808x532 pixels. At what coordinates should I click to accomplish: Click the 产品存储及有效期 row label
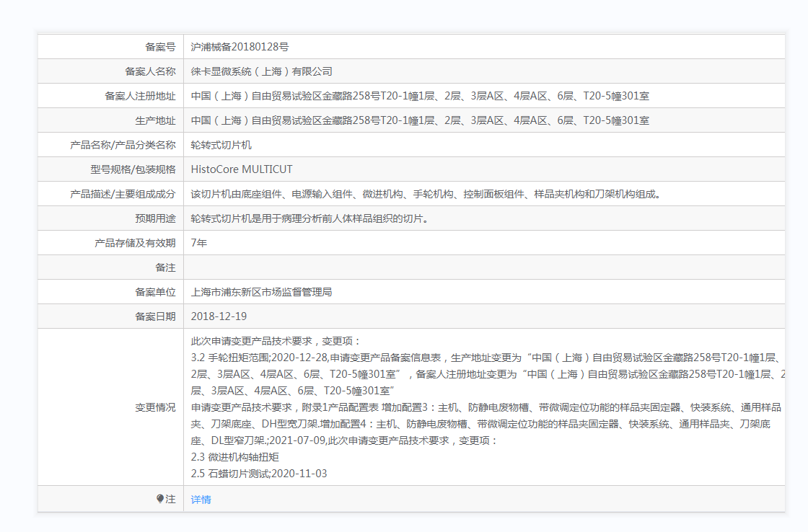[135, 243]
